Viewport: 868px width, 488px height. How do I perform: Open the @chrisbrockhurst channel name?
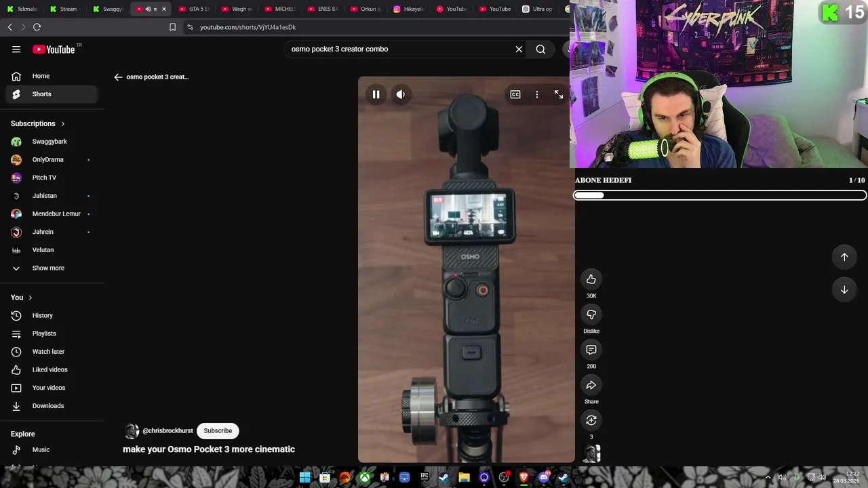(x=167, y=430)
